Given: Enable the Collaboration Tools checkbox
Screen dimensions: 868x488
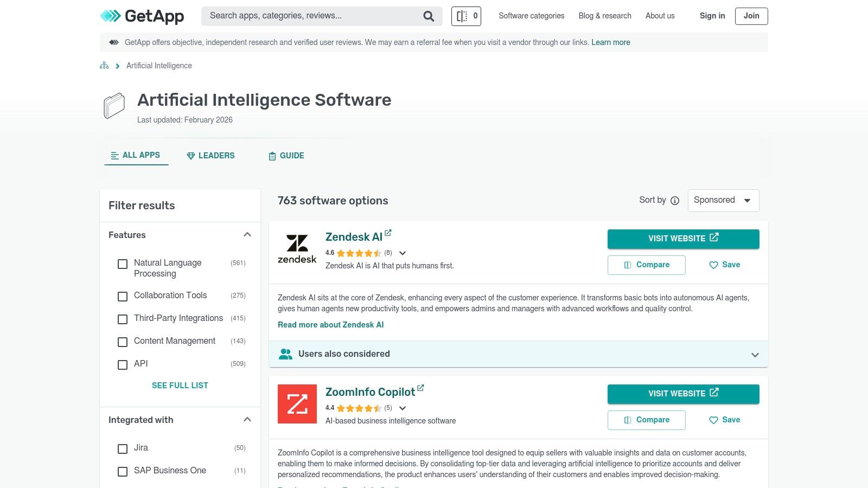Looking at the screenshot, I should (123, 296).
